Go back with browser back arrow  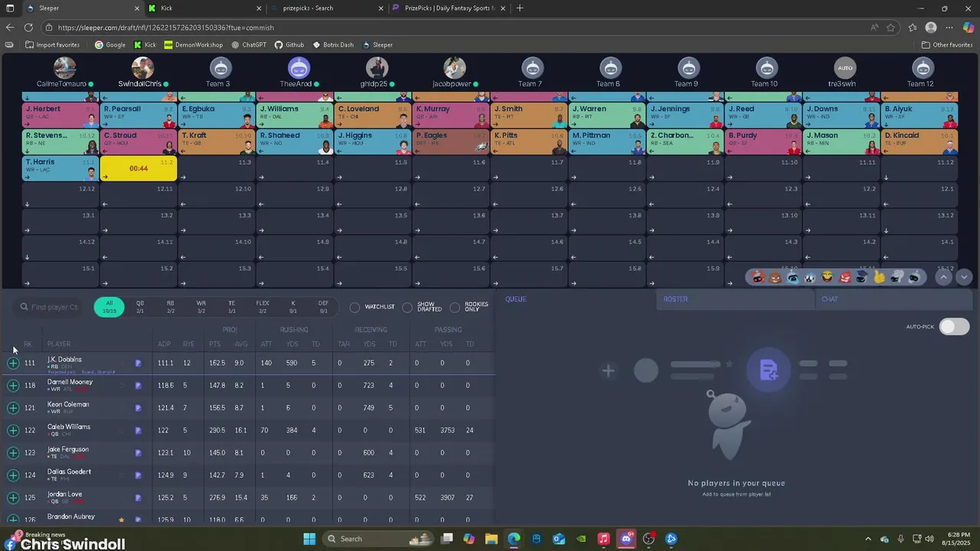tap(10, 28)
